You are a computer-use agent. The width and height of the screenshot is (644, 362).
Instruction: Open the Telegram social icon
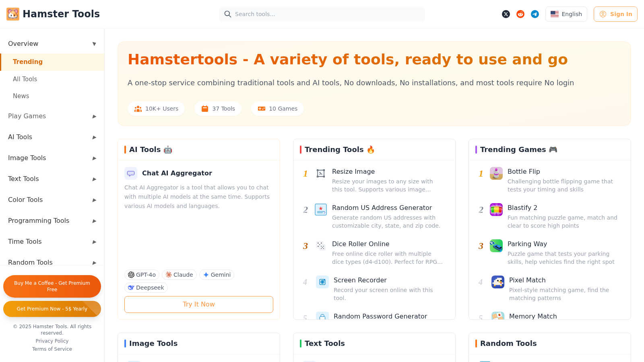(535, 14)
